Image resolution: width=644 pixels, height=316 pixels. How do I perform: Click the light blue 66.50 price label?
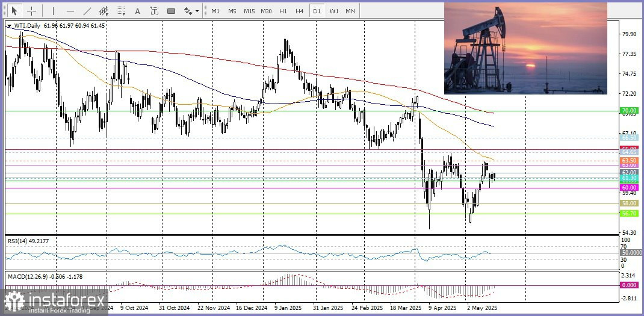coord(630,138)
